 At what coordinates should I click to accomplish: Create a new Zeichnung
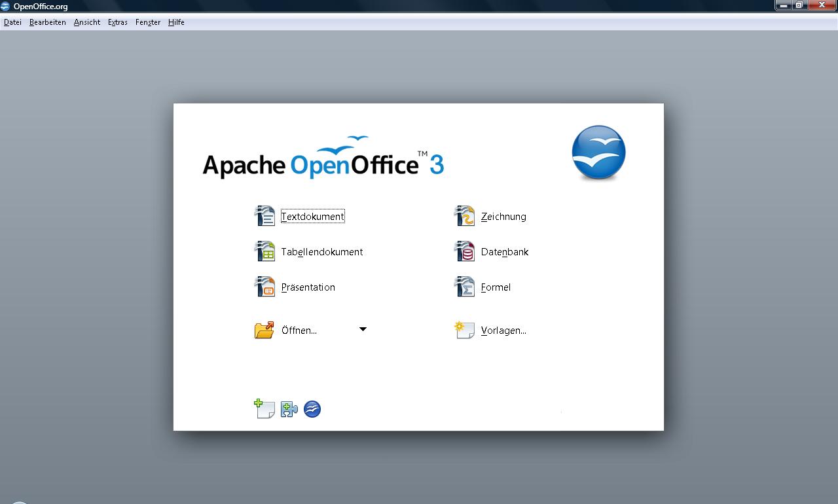click(503, 217)
